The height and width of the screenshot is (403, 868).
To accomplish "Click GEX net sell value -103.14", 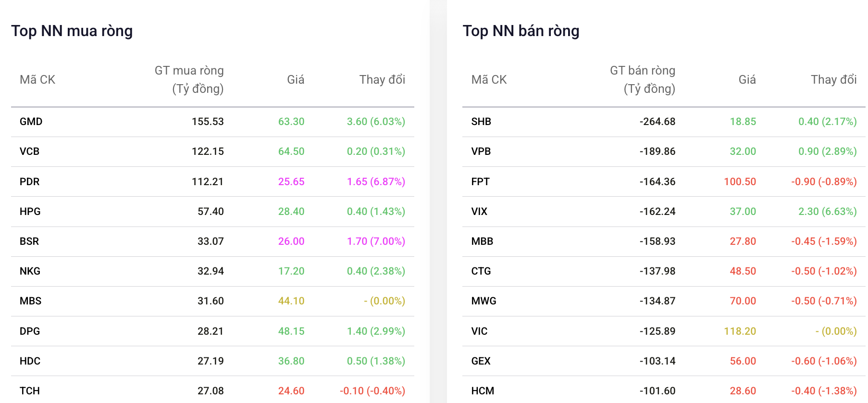I will (x=657, y=361).
